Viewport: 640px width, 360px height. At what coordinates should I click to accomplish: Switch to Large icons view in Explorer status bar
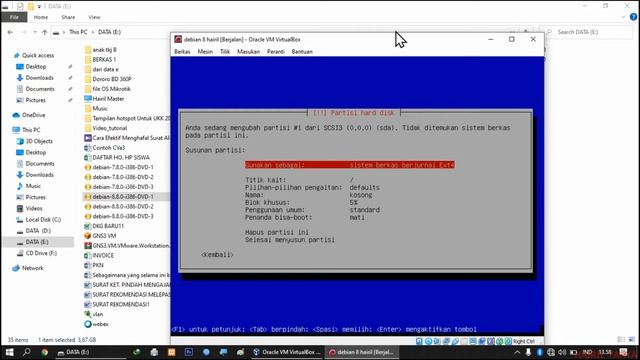click(632, 339)
